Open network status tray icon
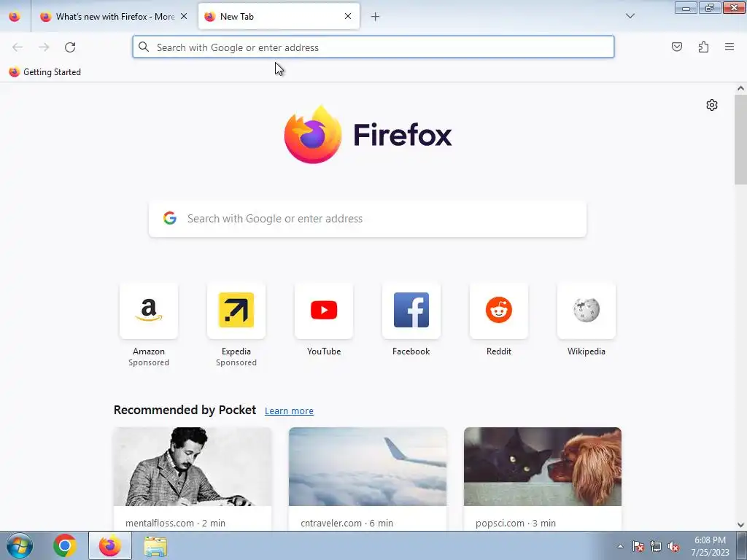The width and height of the screenshot is (747, 560). point(656,547)
